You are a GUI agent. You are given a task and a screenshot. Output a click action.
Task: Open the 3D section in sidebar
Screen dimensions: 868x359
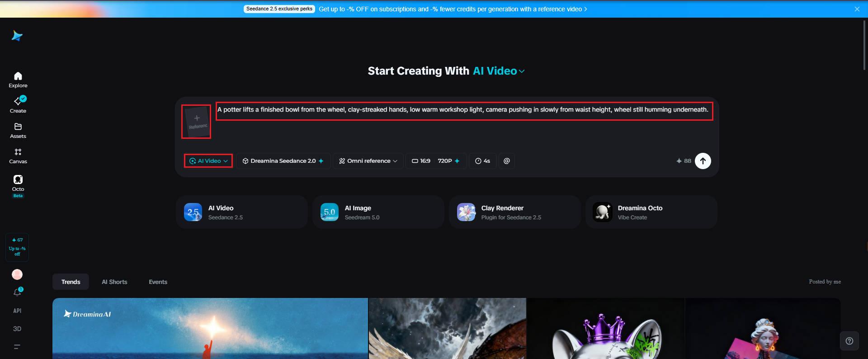[x=17, y=329]
